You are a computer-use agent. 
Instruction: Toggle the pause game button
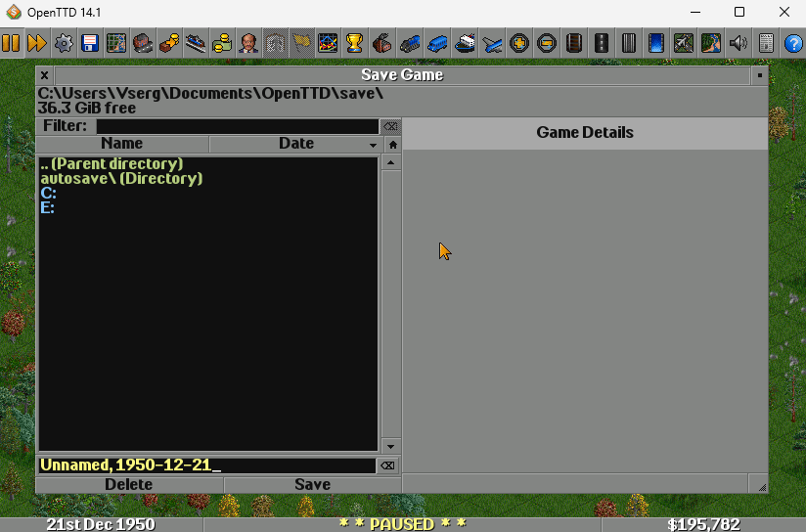pos(11,43)
